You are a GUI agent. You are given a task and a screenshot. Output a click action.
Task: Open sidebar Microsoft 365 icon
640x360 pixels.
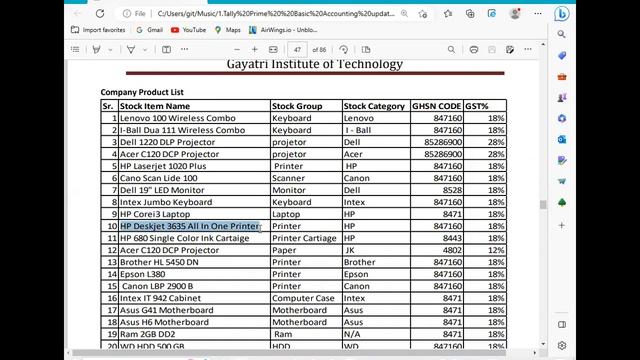[562, 118]
